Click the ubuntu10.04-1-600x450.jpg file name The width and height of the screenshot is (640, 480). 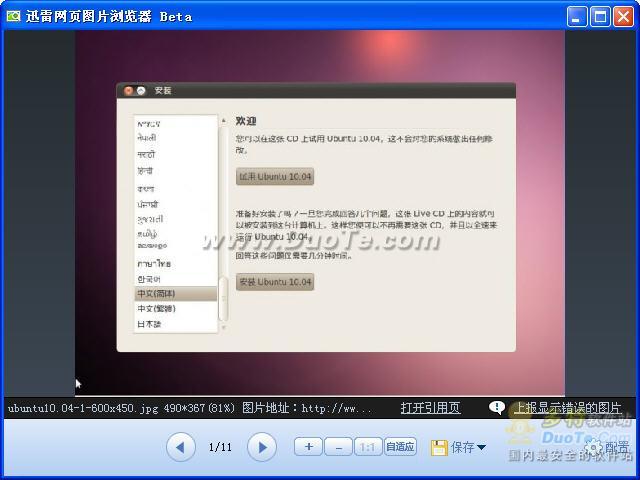pos(83,408)
